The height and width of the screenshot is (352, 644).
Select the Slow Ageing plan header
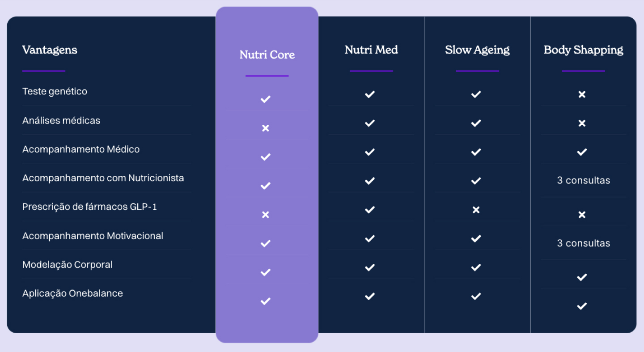click(477, 50)
